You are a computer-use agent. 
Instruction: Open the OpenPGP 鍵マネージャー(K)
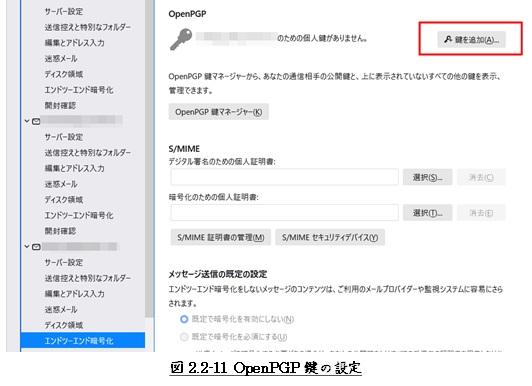point(218,112)
